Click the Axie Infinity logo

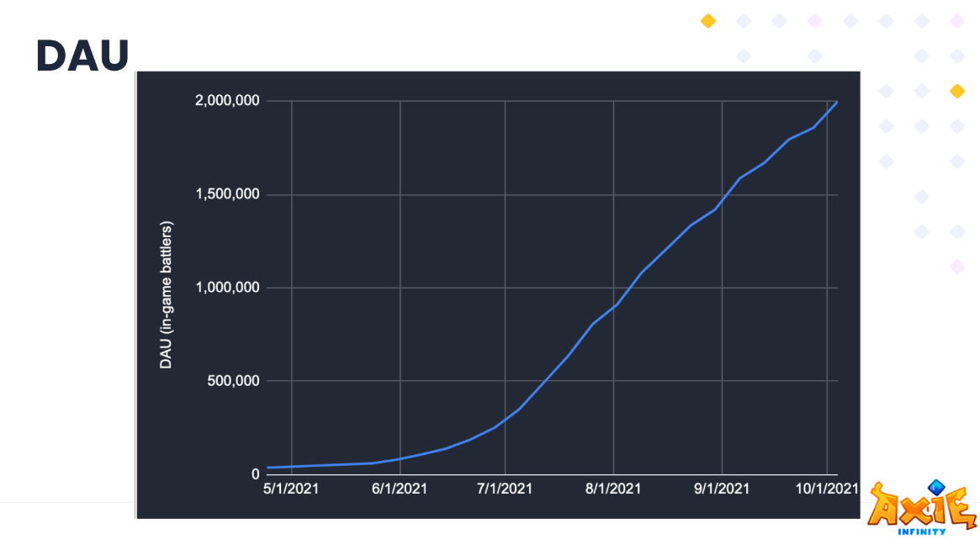(x=922, y=507)
